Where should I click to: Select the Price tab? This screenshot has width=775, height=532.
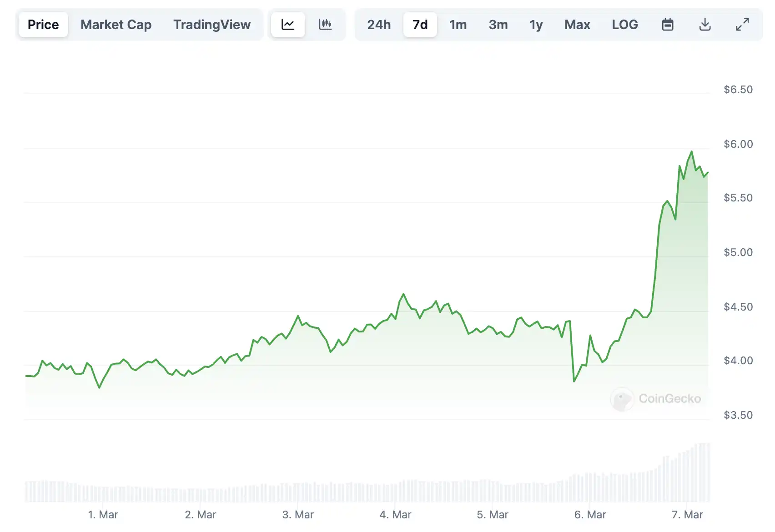(x=43, y=25)
